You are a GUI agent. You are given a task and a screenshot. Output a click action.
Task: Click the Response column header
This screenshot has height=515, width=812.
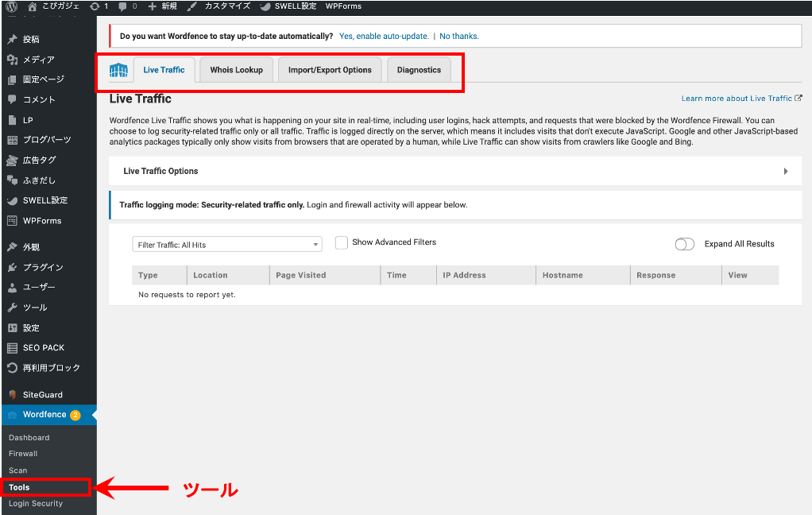tap(676, 275)
